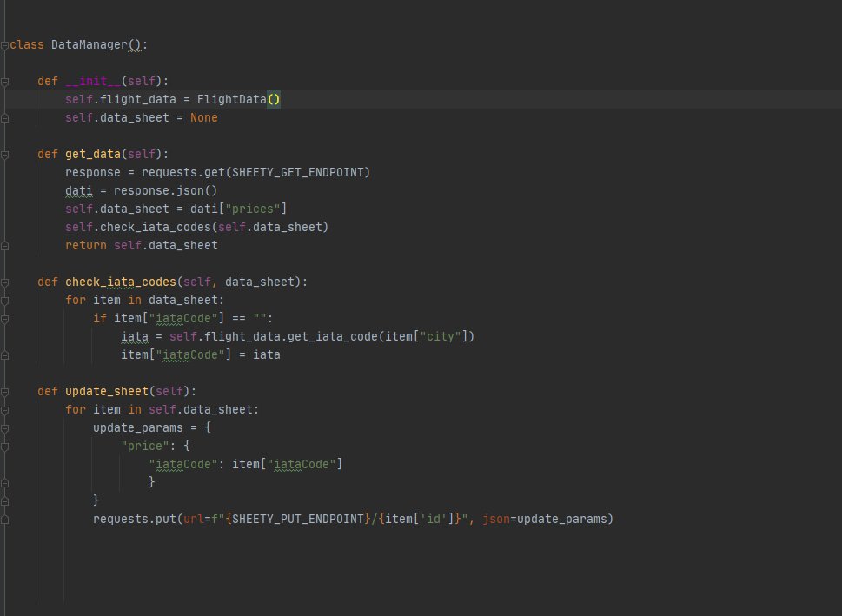Click the "prices" string literal

(x=252, y=209)
